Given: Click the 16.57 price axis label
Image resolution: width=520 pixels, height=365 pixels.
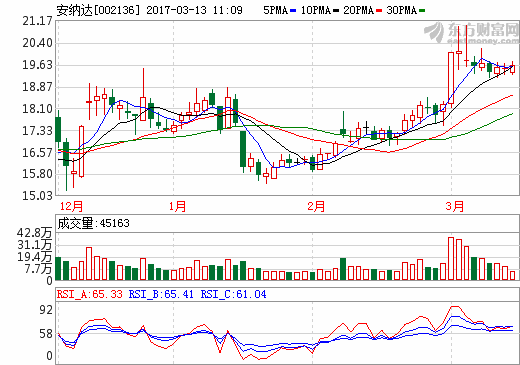Looking at the screenshot, I should pos(37,153).
